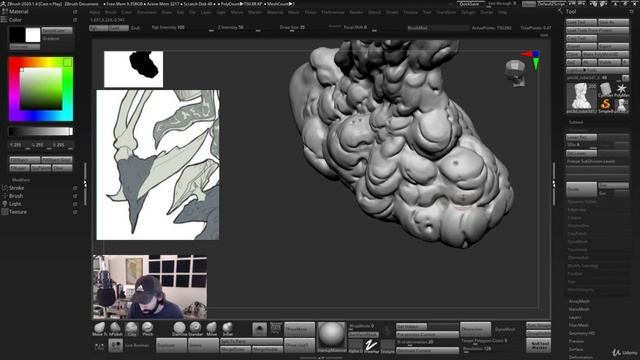Pick a shade in the color picker square
640x360 pixels.
(x=41, y=89)
